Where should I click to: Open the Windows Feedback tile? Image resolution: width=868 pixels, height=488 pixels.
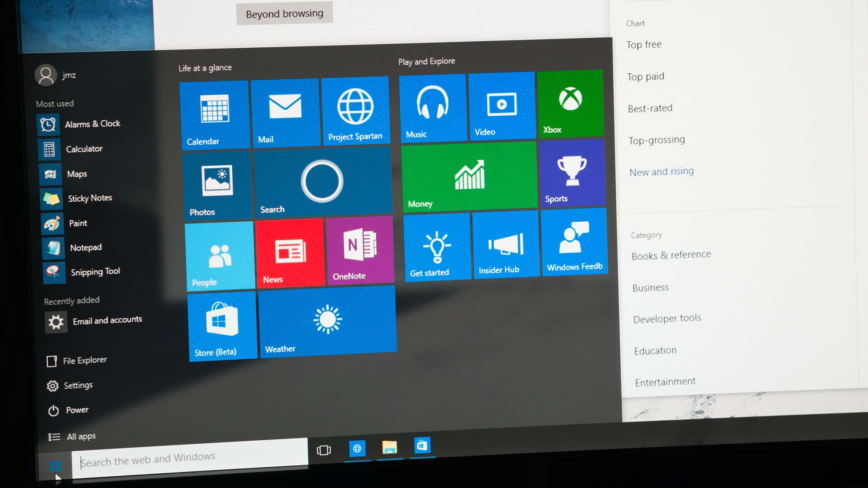click(x=572, y=246)
